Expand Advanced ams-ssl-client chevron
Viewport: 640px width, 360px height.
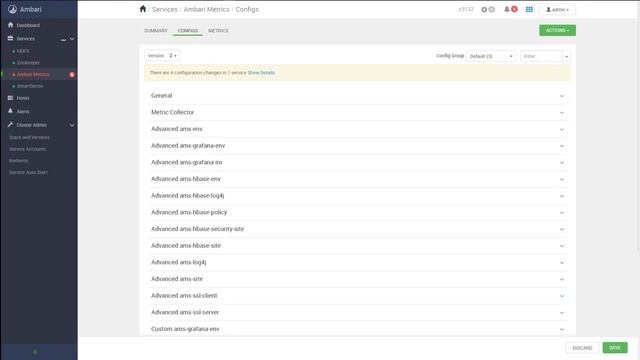(562, 296)
